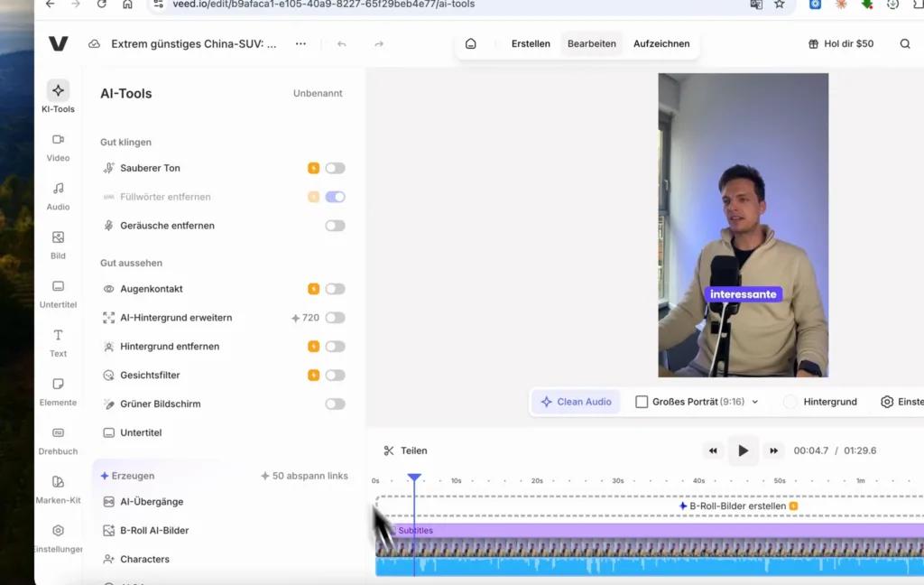Click B-Roll-Bilder erstellen on timeline

point(738,506)
